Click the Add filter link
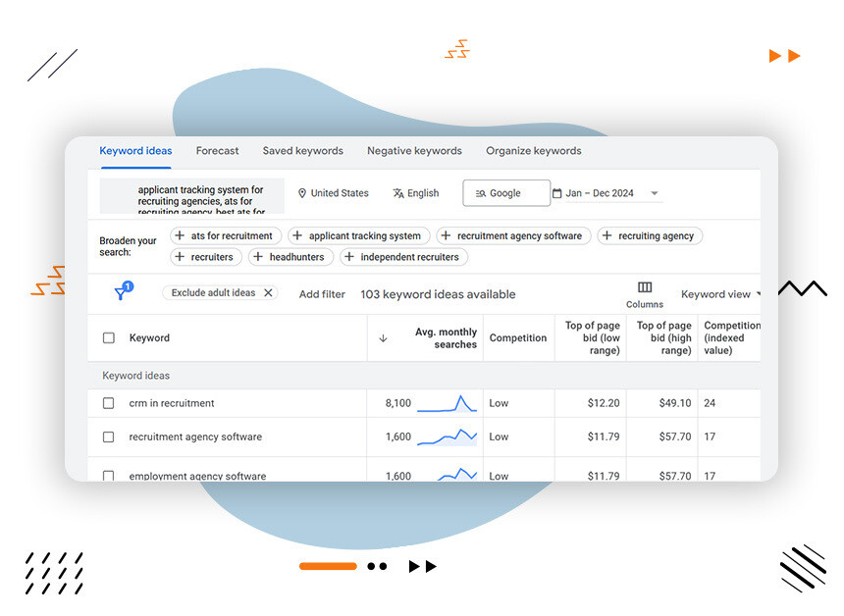The height and width of the screenshot is (616, 844). tap(322, 293)
